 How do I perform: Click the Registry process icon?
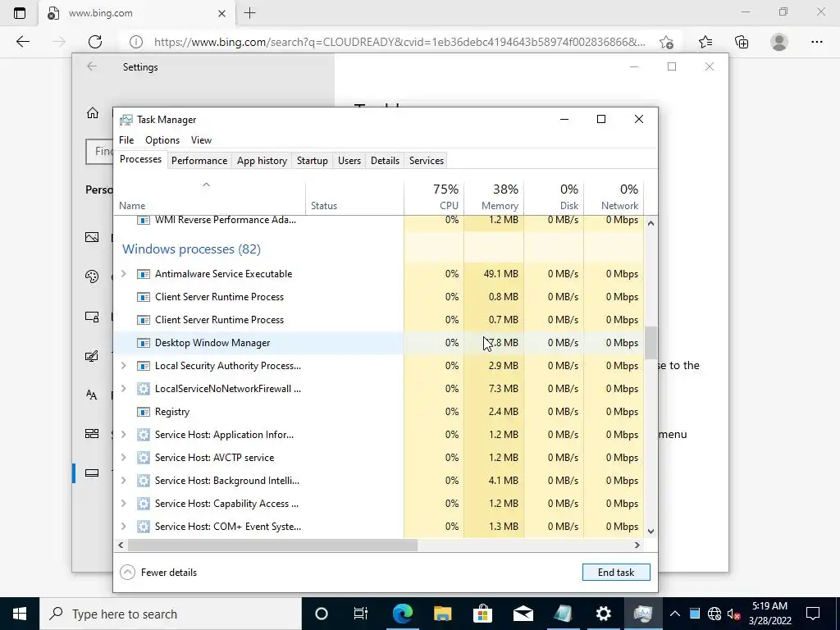(143, 412)
